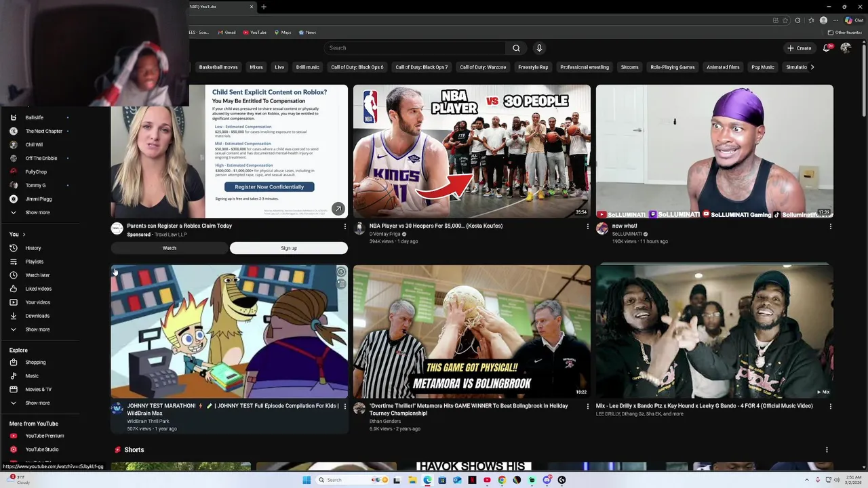Viewport: 868px width, 488px height.
Task: Open File Explorer from the taskbar
Action: [x=412, y=480]
